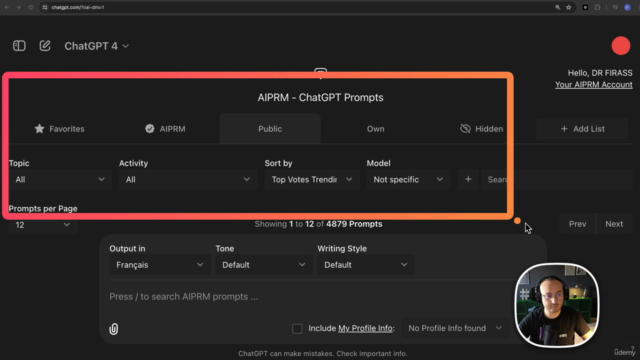Screen dimensions: 640x360
Task: Open the Own prompts tab
Action: (x=376, y=129)
